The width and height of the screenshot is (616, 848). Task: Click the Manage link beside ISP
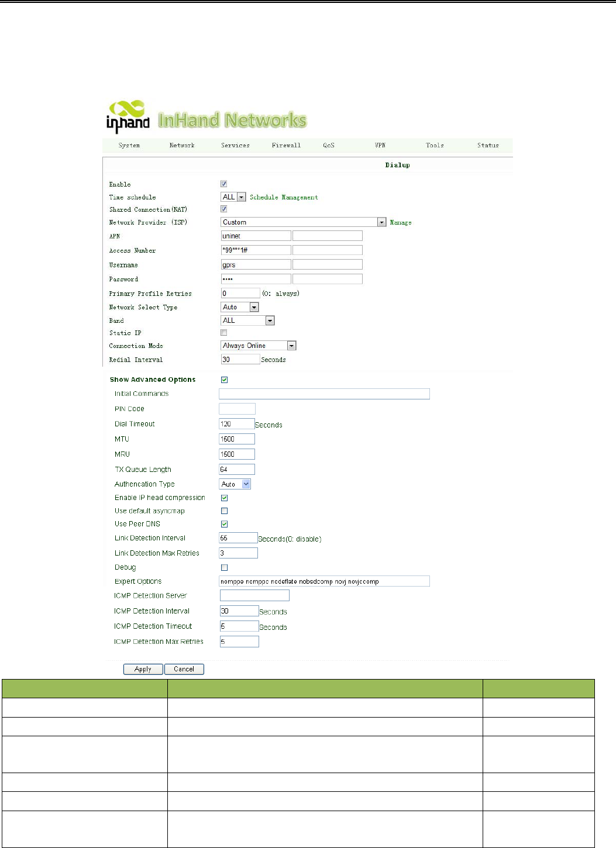[401, 223]
